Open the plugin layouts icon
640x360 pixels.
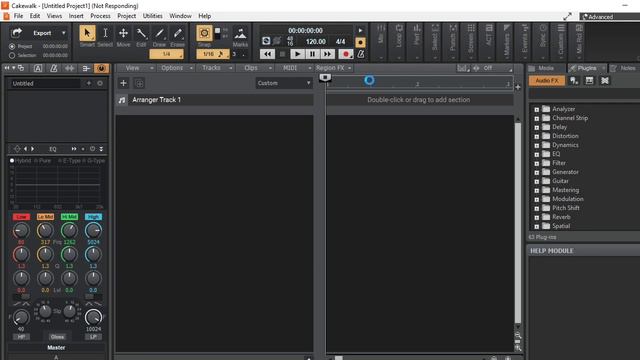(x=589, y=81)
